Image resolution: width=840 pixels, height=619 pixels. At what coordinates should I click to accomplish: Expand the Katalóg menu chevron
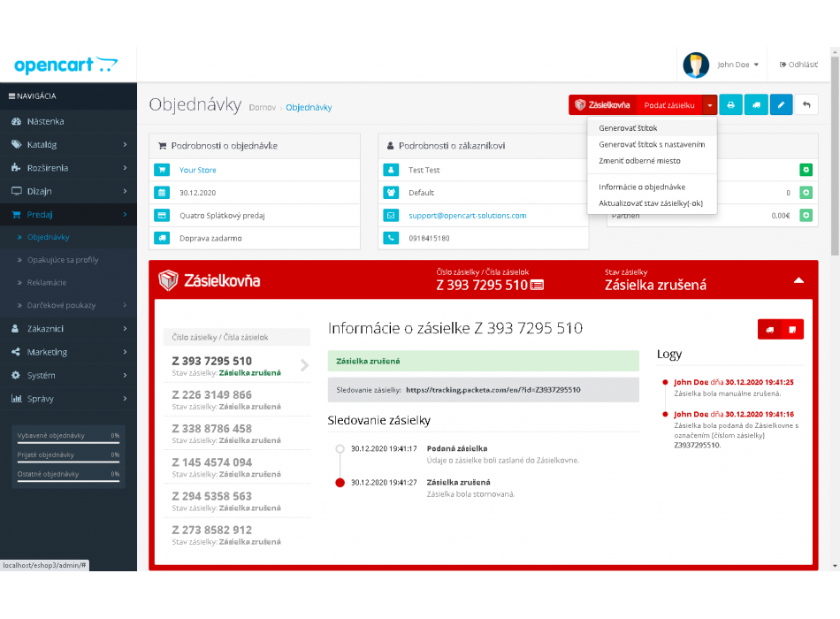coord(125,145)
